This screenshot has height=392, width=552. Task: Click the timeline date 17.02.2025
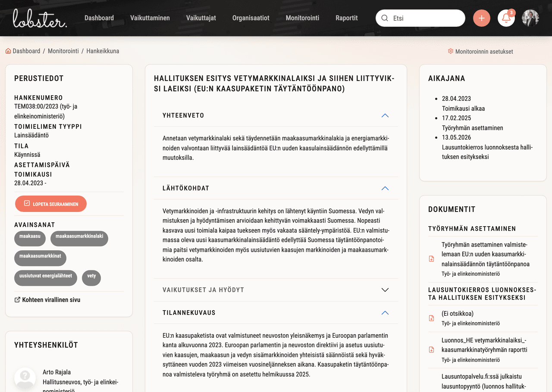(x=456, y=118)
